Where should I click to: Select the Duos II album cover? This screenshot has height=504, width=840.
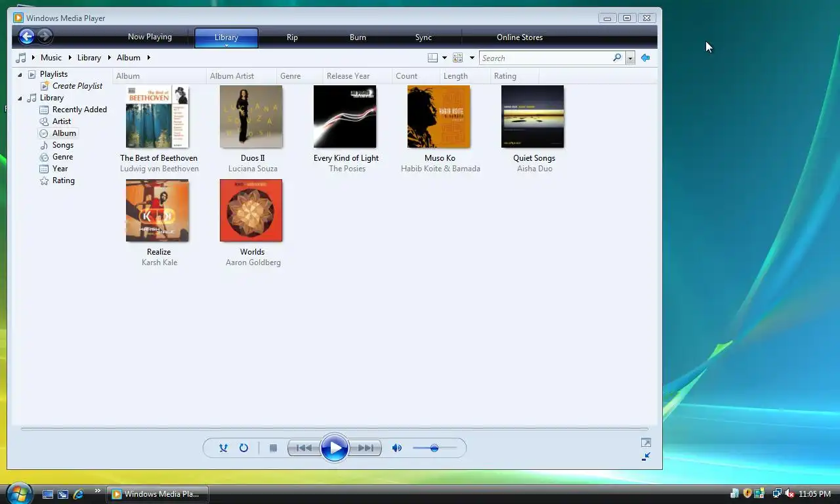[x=251, y=117]
